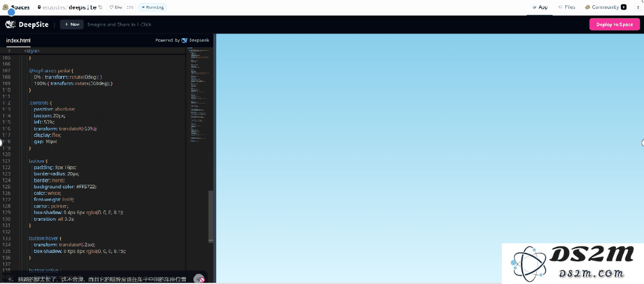View the like count next to Like

pyautogui.click(x=130, y=7)
